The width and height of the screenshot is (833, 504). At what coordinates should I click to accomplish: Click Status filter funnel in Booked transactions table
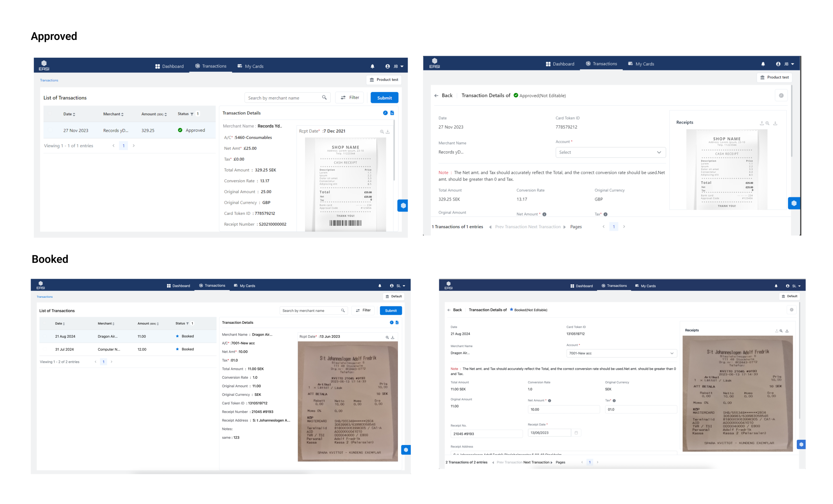(x=188, y=324)
